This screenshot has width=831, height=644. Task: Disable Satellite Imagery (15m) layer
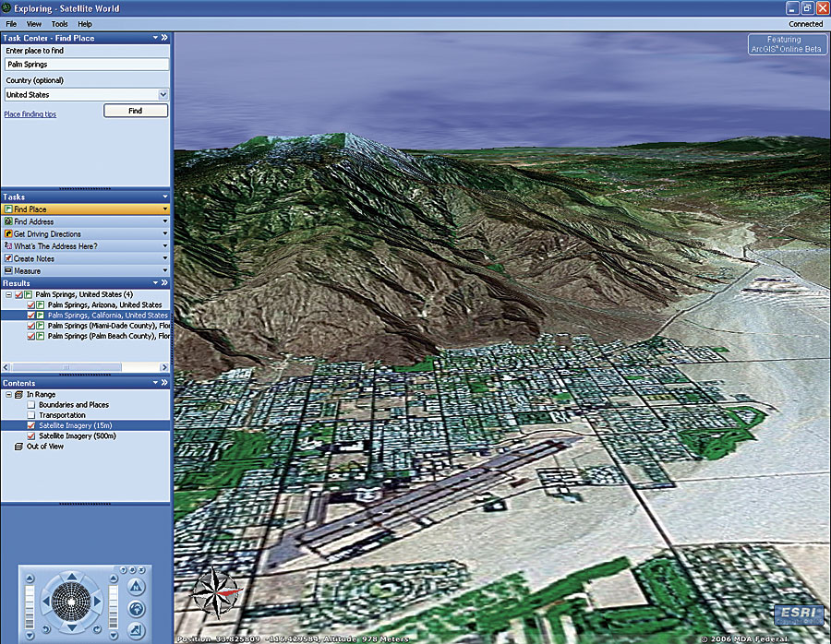(x=30, y=426)
